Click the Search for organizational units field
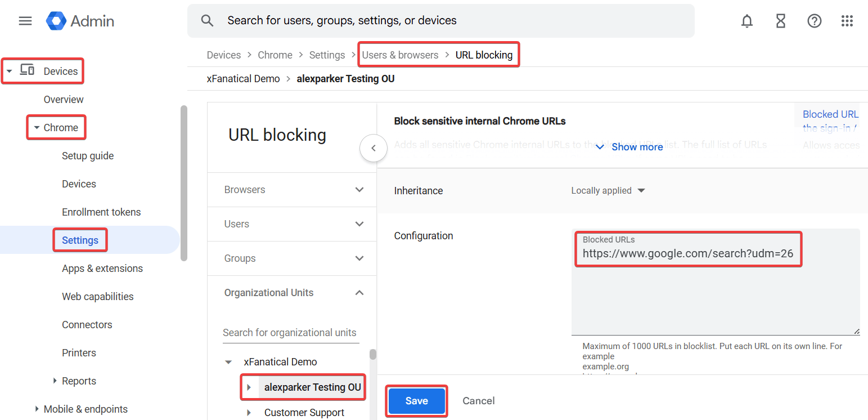 point(290,333)
